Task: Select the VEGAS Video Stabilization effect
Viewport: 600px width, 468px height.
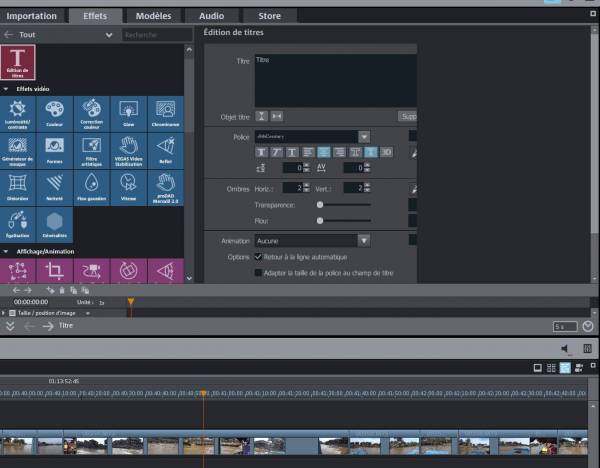Action: tap(128, 149)
